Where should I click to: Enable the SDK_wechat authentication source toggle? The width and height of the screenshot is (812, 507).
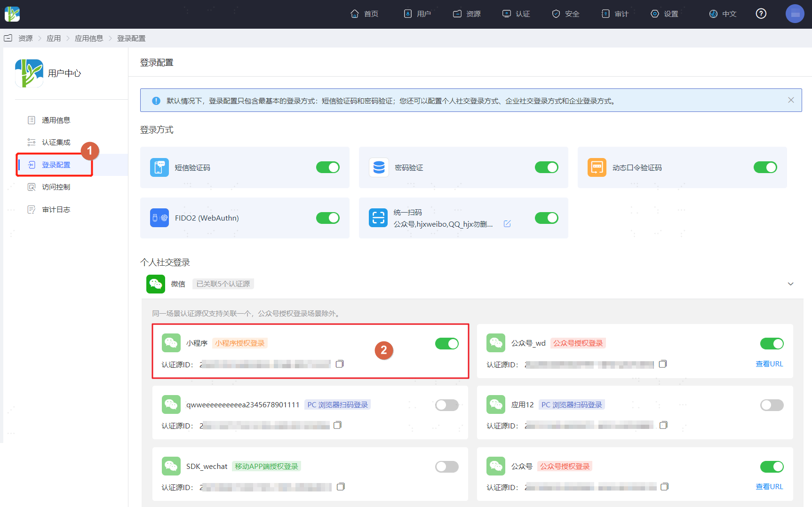(x=447, y=467)
